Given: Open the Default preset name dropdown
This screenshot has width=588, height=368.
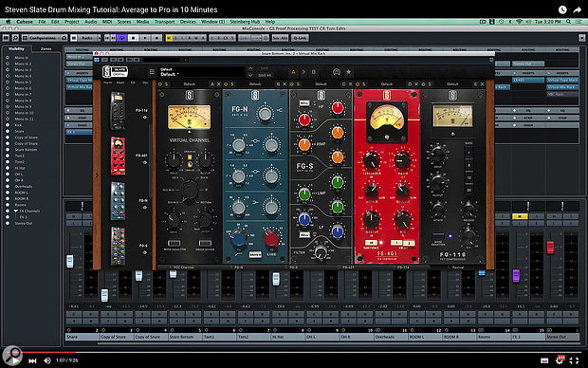Looking at the screenshot, I should click(202, 72).
